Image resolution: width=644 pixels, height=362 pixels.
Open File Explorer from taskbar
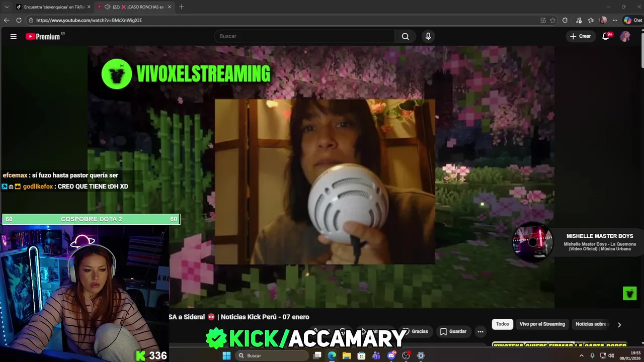click(347, 355)
